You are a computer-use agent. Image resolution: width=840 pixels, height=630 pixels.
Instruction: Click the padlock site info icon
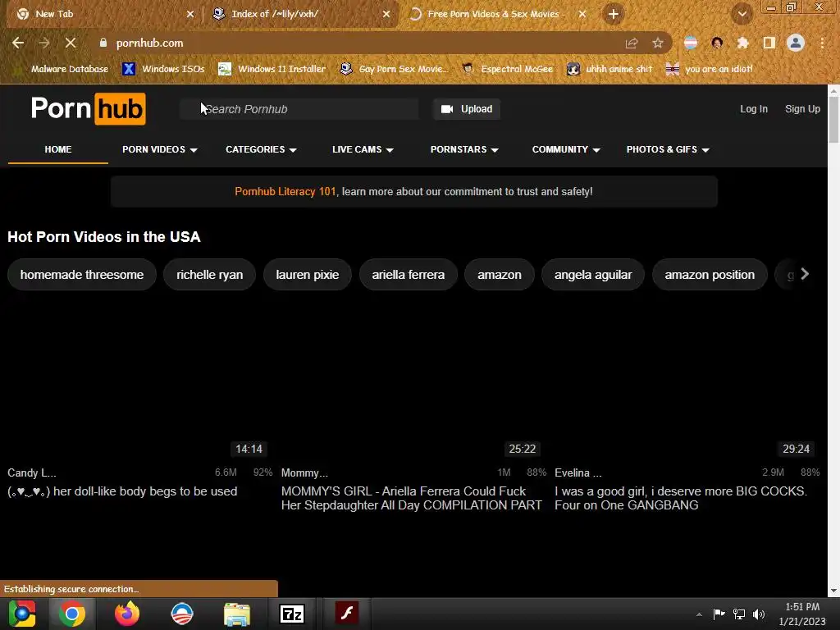(103, 43)
